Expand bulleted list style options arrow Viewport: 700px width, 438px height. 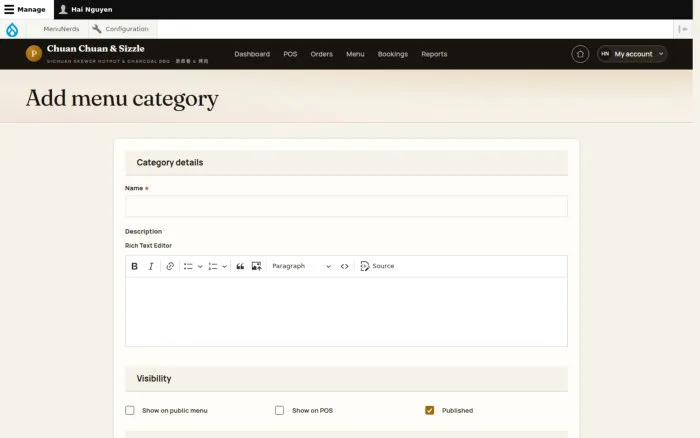pyautogui.click(x=200, y=267)
